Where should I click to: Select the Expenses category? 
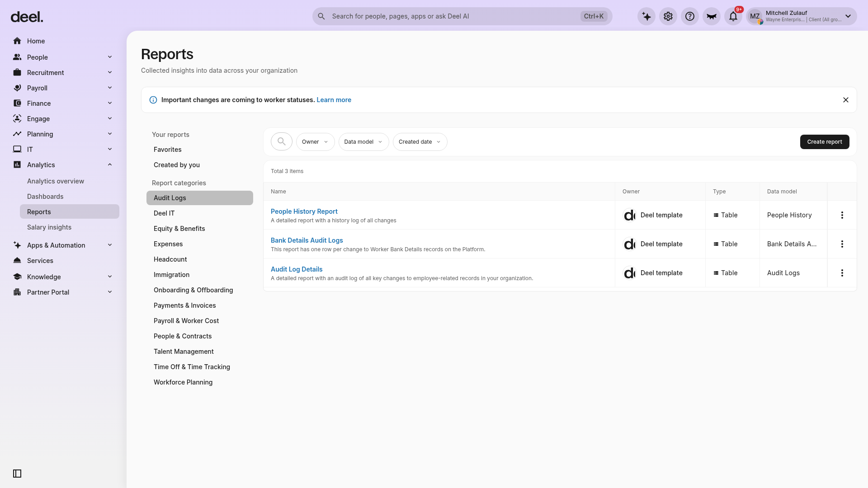coord(200,244)
